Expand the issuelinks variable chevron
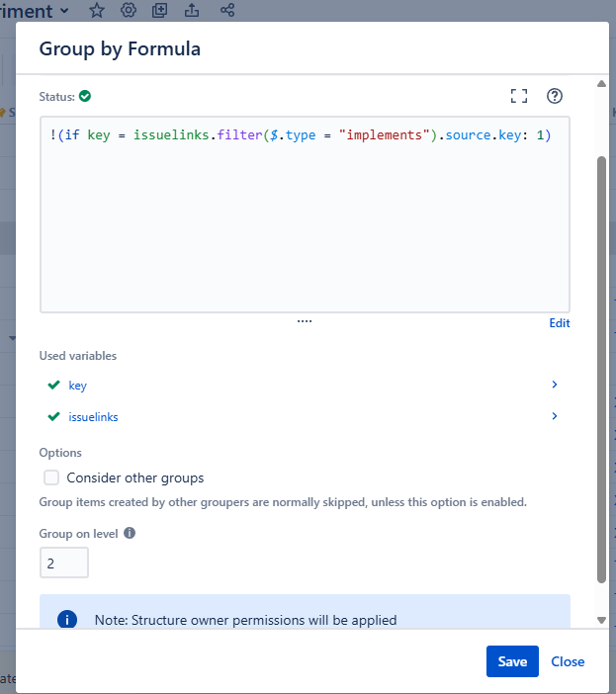The height and width of the screenshot is (694, 616). [x=554, y=416]
